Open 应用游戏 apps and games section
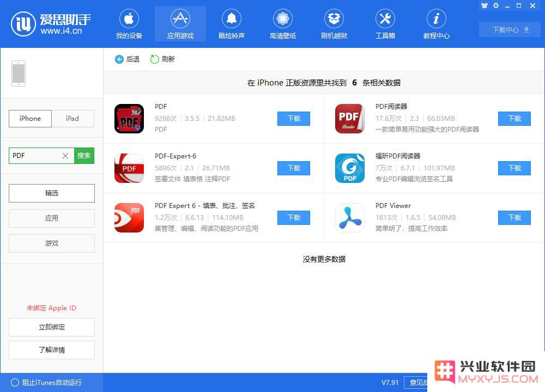545x392 pixels. (180, 24)
